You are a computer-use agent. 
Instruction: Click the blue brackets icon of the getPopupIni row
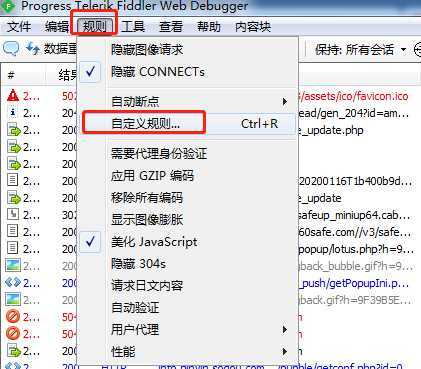click(x=13, y=283)
